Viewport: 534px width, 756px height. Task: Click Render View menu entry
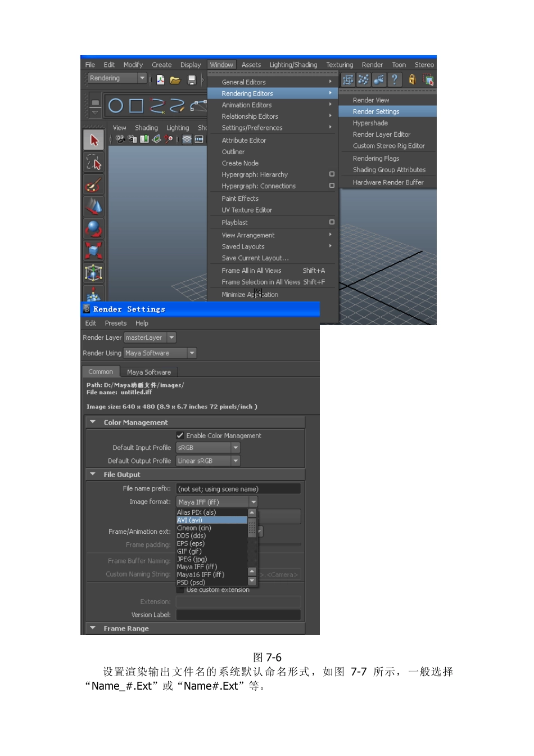371,100
